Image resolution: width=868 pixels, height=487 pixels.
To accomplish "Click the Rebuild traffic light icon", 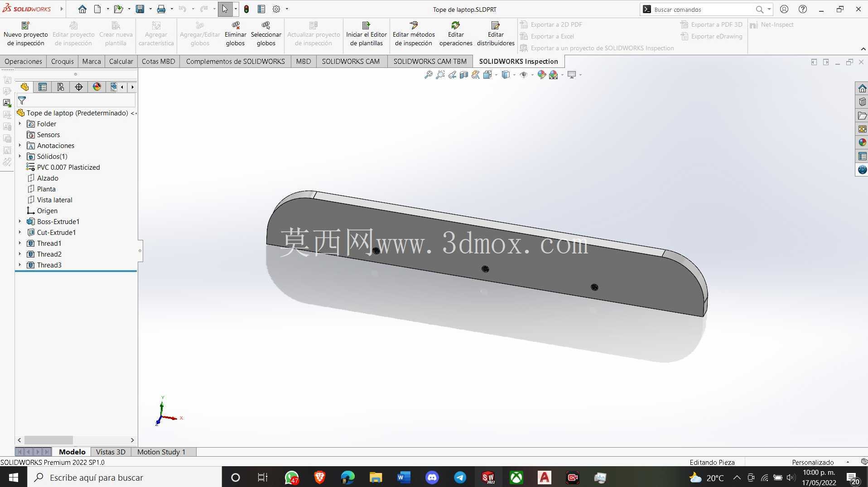I will pyautogui.click(x=246, y=9).
